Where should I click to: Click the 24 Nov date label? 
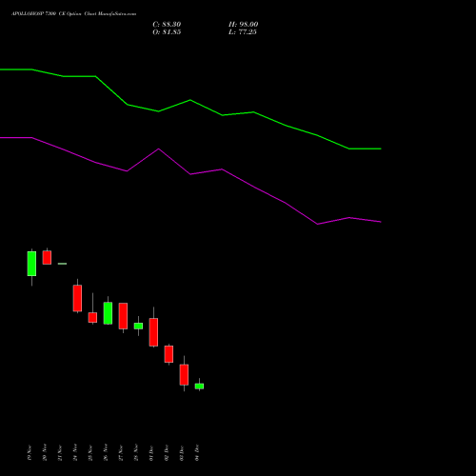pos(75,453)
